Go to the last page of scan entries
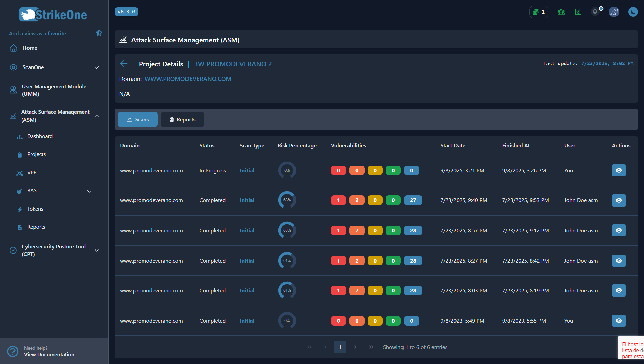 coord(371,347)
